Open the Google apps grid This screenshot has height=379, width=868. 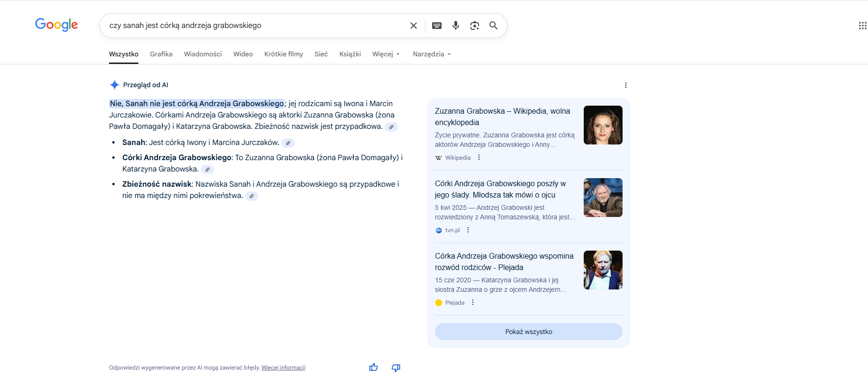[x=862, y=26]
